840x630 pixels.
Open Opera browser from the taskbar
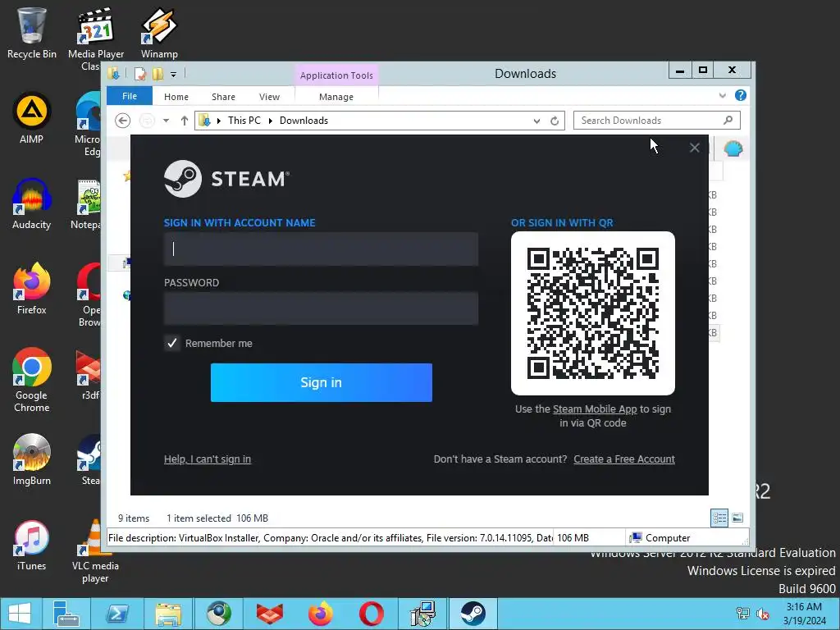tap(372, 614)
